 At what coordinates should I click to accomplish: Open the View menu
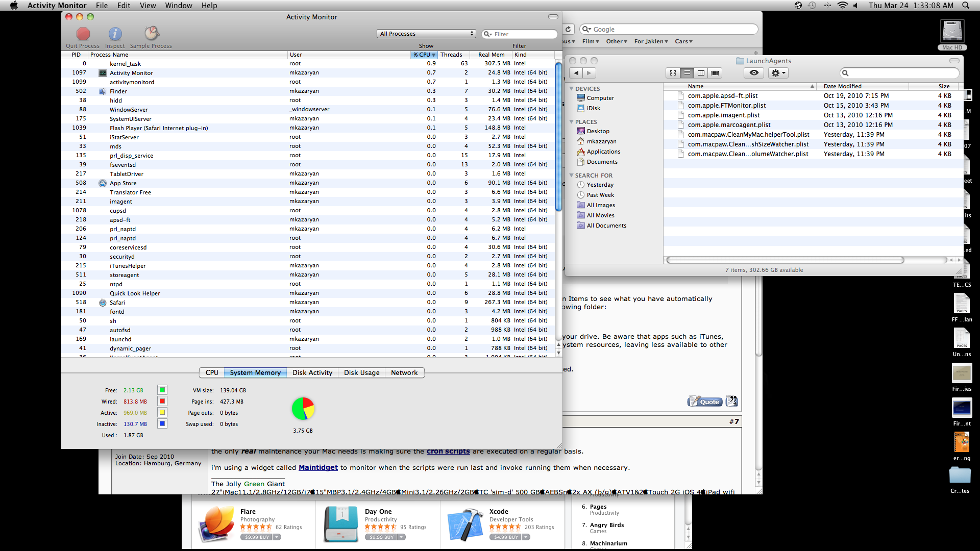[x=148, y=5]
